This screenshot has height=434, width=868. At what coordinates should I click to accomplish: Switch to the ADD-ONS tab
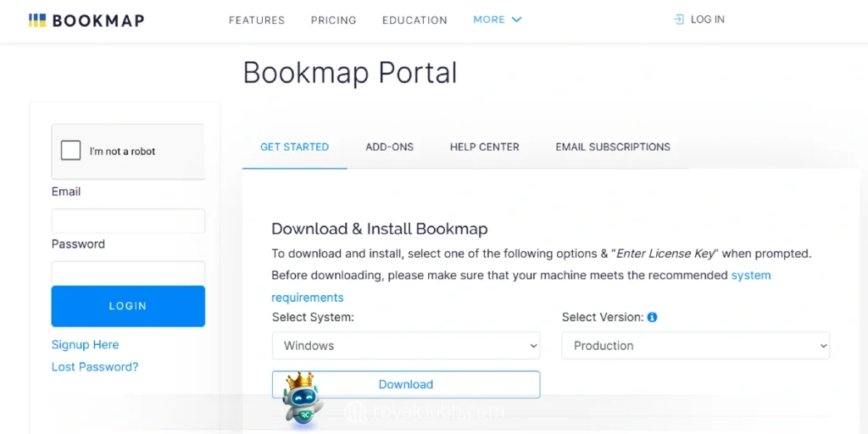click(x=390, y=147)
